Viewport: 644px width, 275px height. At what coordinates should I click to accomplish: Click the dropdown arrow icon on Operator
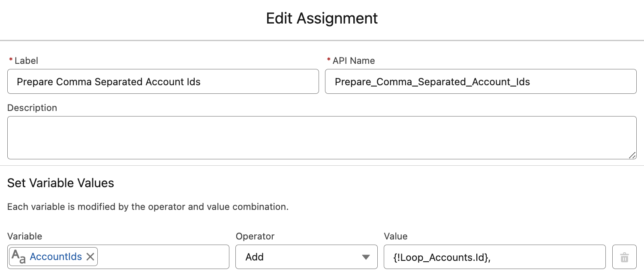click(x=366, y=257)
